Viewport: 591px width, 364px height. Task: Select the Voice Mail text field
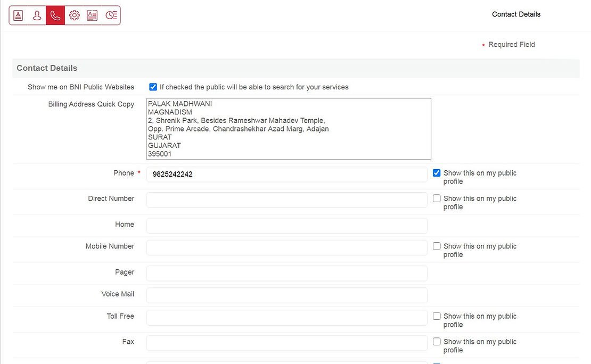(286, 295)
